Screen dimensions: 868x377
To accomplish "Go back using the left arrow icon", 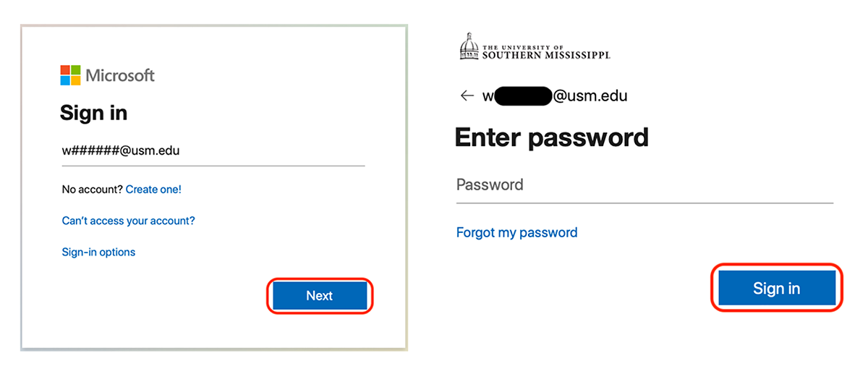I will [x=467, y=96].
